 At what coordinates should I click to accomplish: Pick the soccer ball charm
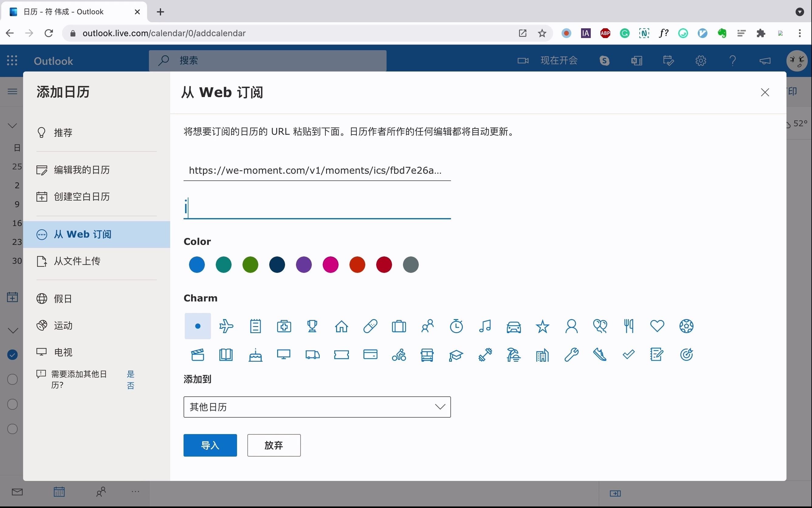[686, 326]
